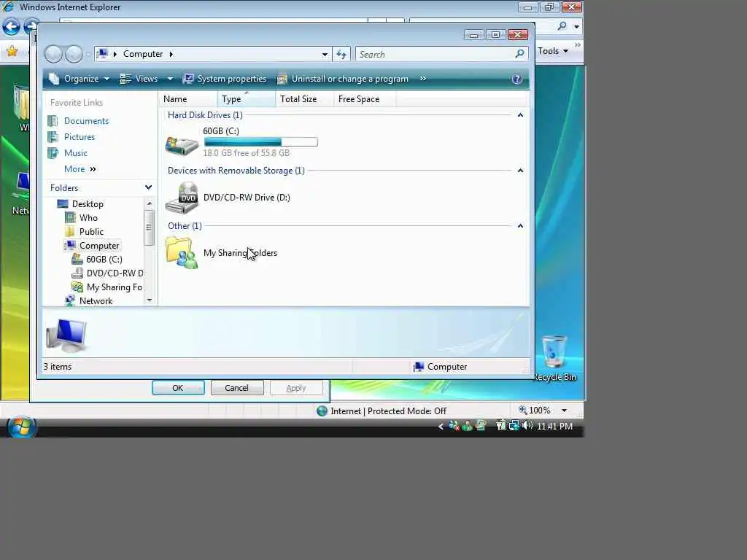The image size is (747, 560).
Task: Select Computer in folder tree
Action: pyautogui.click(x=99, y=246)
